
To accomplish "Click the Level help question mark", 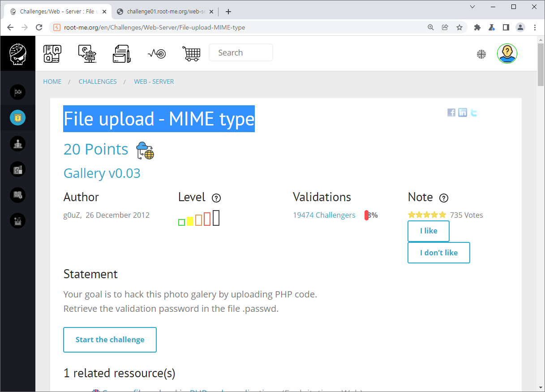I will coord(216,198).
